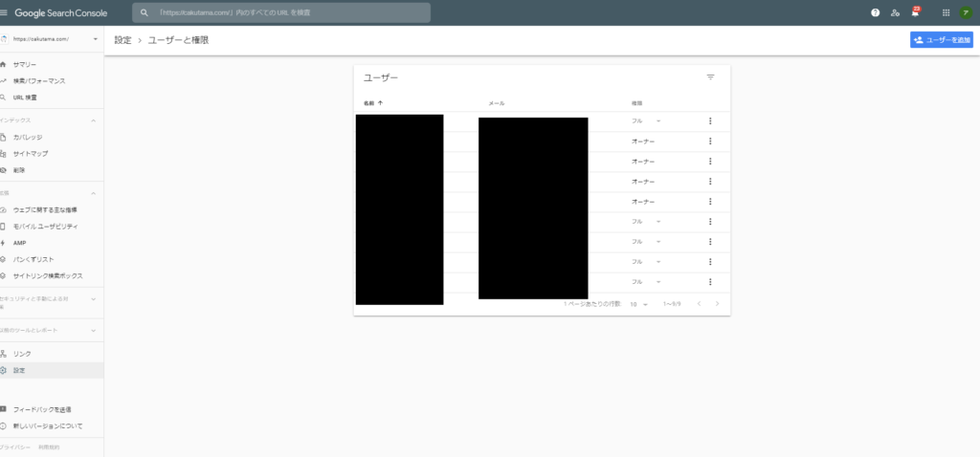
Task: Click the 1~9/9 pagination count
Action: 673,304
